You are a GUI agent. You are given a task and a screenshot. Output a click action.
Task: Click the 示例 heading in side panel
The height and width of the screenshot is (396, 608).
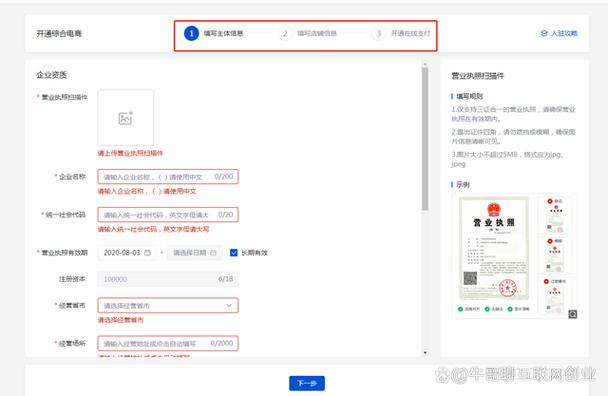[463, 185]
